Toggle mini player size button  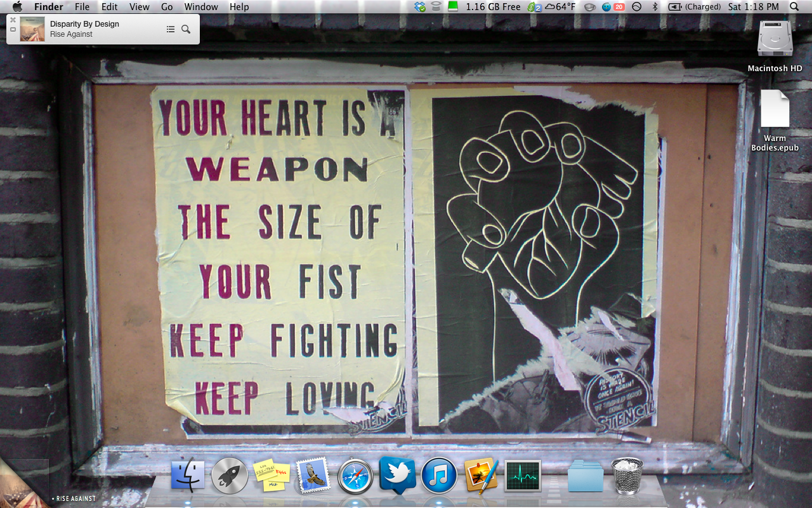click(13, 29)
